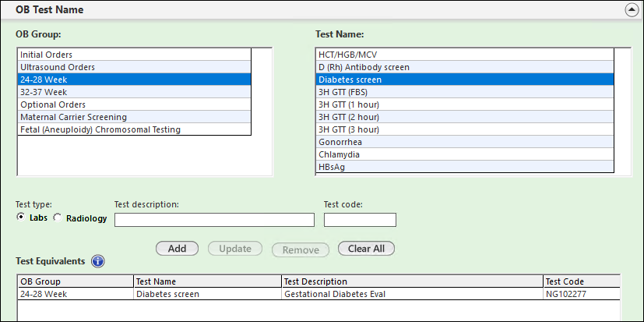Click the Test description input field
This screenshot has height=322, width=644.
click(x=214, y=220)
